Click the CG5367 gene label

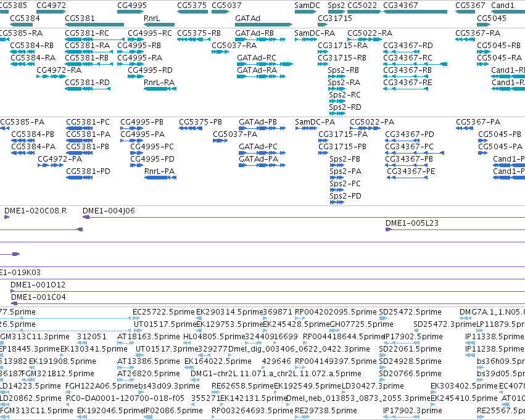(x=470, y=6)
